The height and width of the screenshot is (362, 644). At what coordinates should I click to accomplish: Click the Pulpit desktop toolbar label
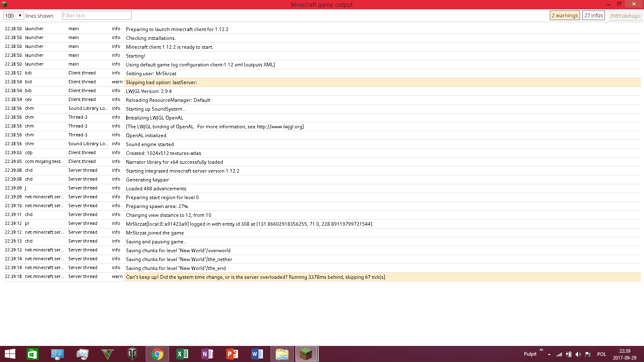[530, 354]
